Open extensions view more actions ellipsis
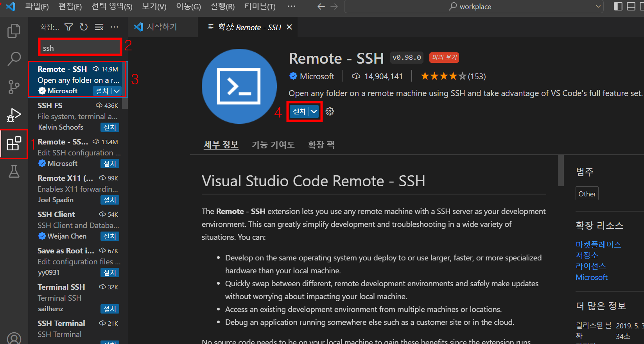Viewport: 644px width, 344px height. [114, 27]
